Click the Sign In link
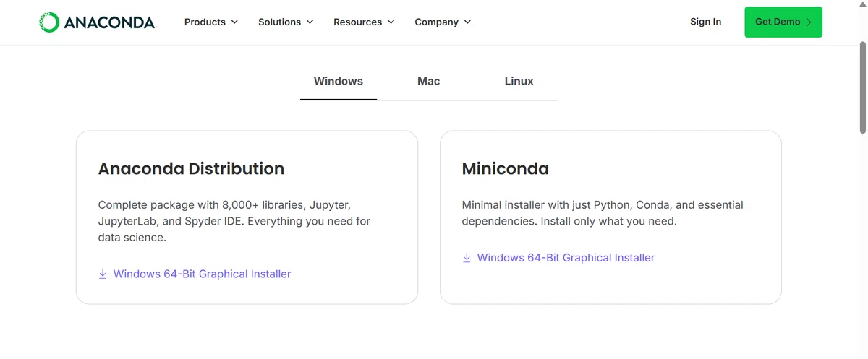Image resolution: width=868 pixels, height=359 pixels. pos(705,22)
